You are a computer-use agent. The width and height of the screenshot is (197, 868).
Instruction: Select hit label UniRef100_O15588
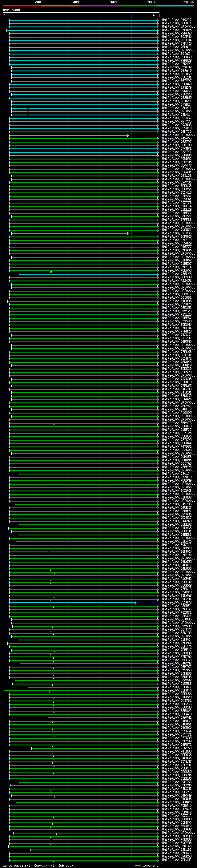tap(177, 684)
